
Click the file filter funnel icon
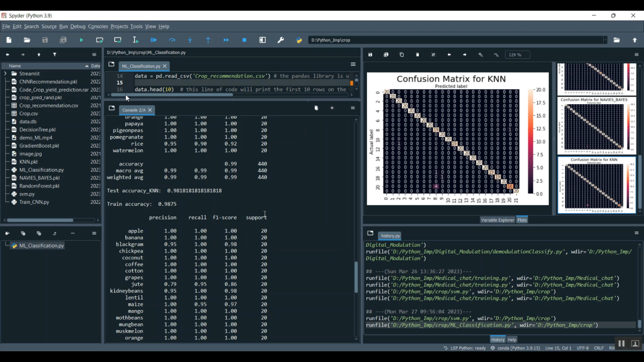pos(55,54)
